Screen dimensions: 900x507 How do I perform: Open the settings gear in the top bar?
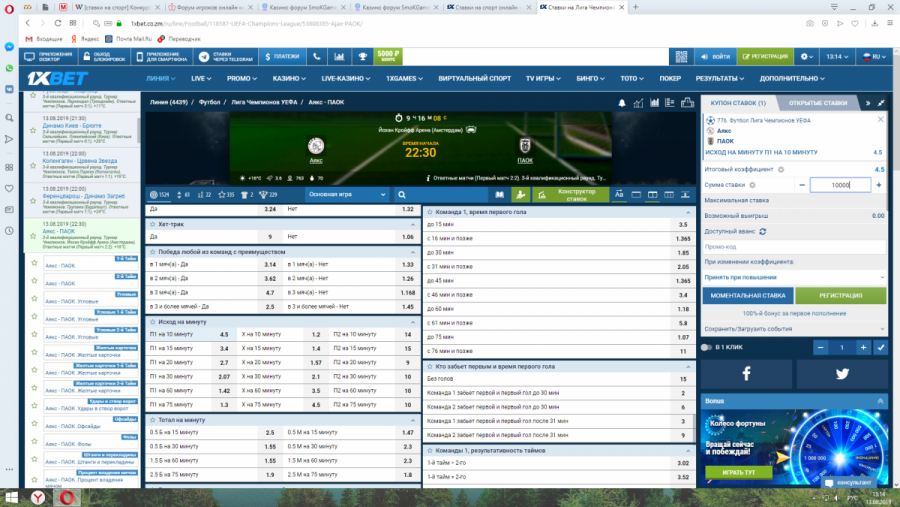coord(805,57)
